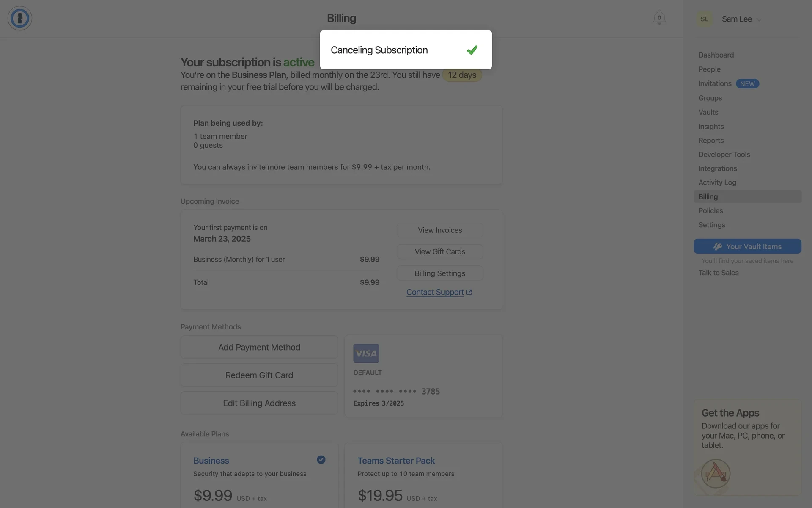Open the People section
The image size is (812, 508).
coord(709,69)
